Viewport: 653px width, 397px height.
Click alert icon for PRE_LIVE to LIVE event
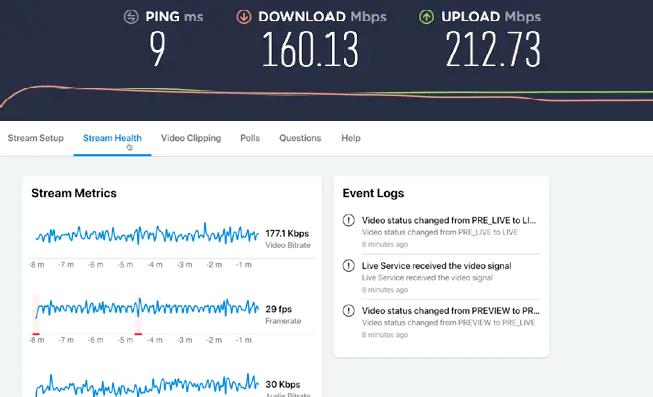point(349,220)
